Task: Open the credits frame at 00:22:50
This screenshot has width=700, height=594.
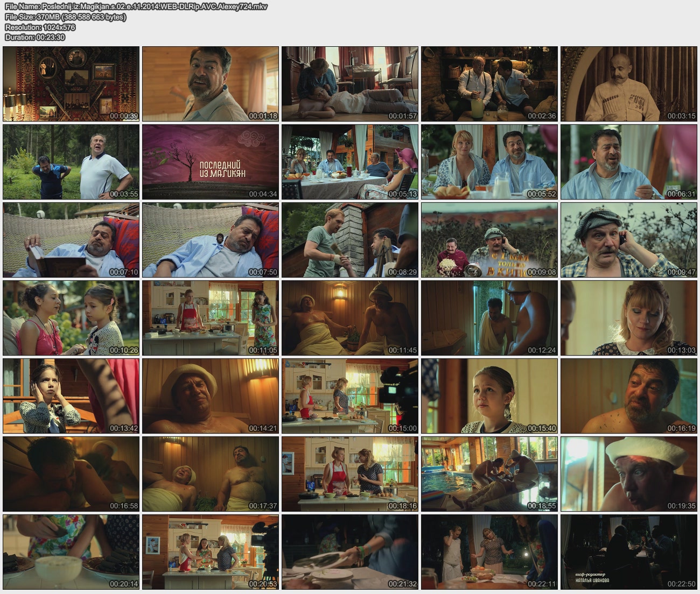Action: point(628,552)
